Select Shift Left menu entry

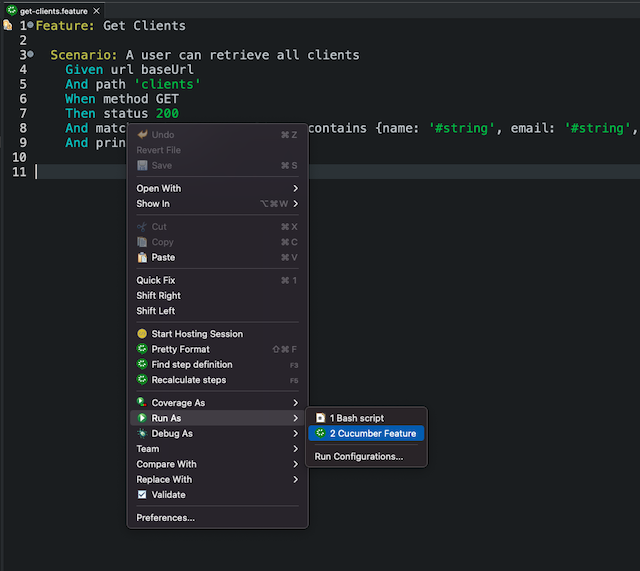coord(217,311)
